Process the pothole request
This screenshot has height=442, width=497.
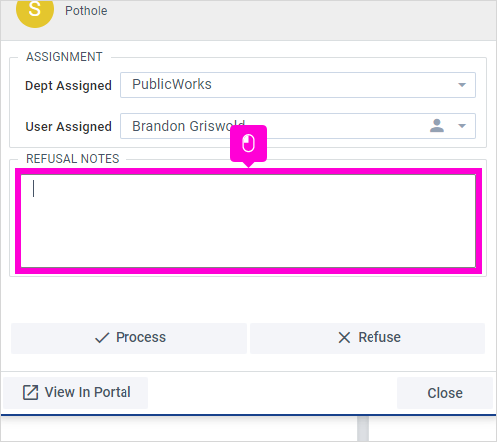tap(129, 338)
